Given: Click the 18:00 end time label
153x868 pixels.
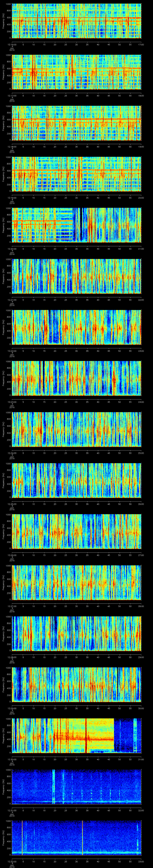Looking at the screenshot, I should 141,96.
